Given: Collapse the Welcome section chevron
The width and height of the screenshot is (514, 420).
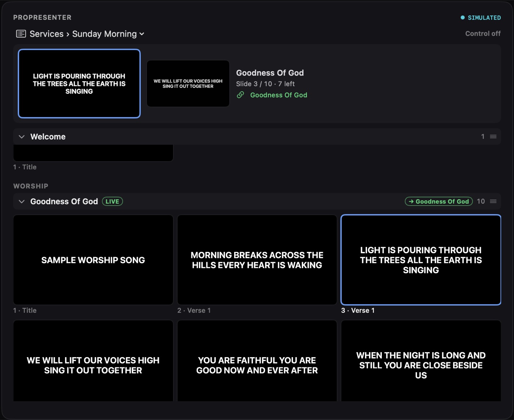Looking at the screenshot, I should tap(22, 137).
